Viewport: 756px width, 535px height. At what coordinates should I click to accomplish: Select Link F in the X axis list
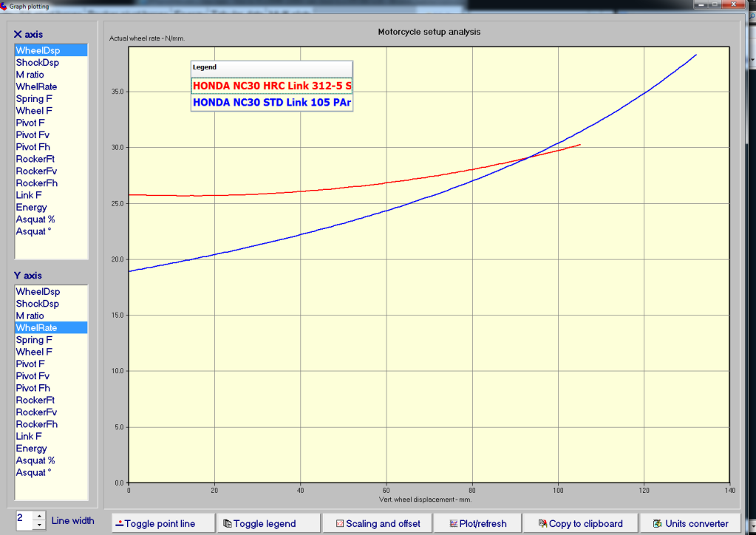51,195
